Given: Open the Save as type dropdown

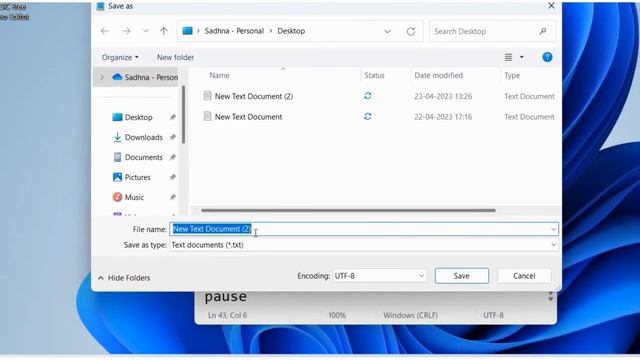Looking at the screenshot, I should (364, 245).
